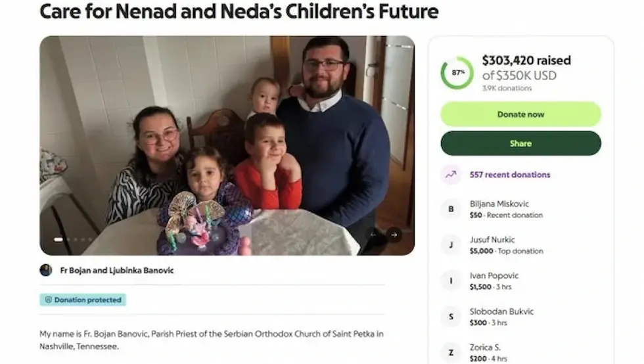644x364 pixels.
Task: Click Biljana Miskovic's "B" donor avatar
Action: coord(450,209)
